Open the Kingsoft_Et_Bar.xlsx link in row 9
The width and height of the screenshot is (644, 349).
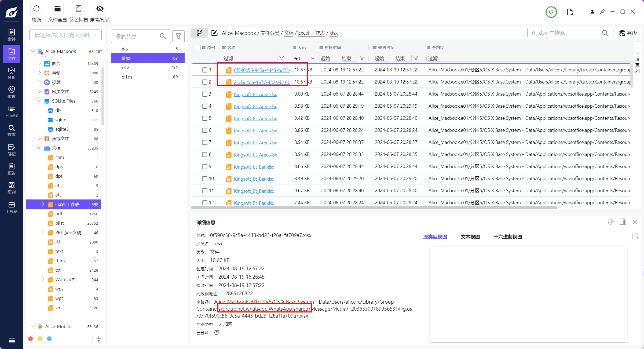254,167
